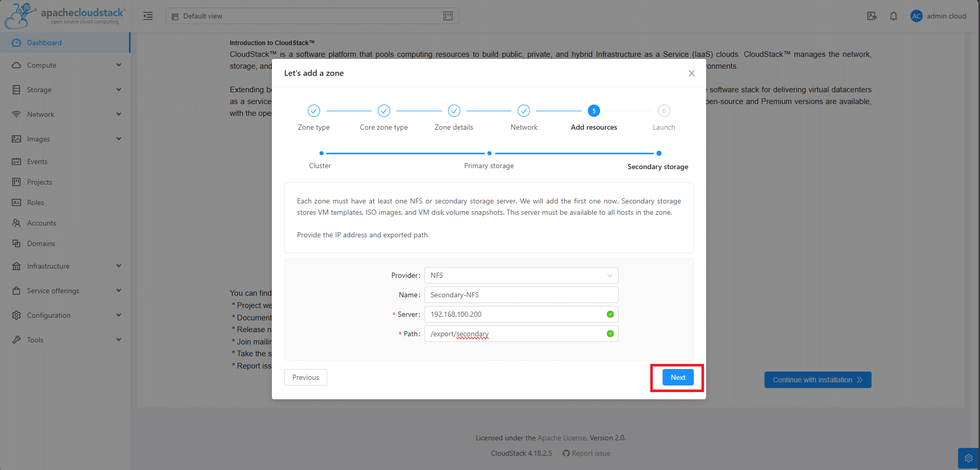Click the Roles ID card icon

[x=16, y=202]
